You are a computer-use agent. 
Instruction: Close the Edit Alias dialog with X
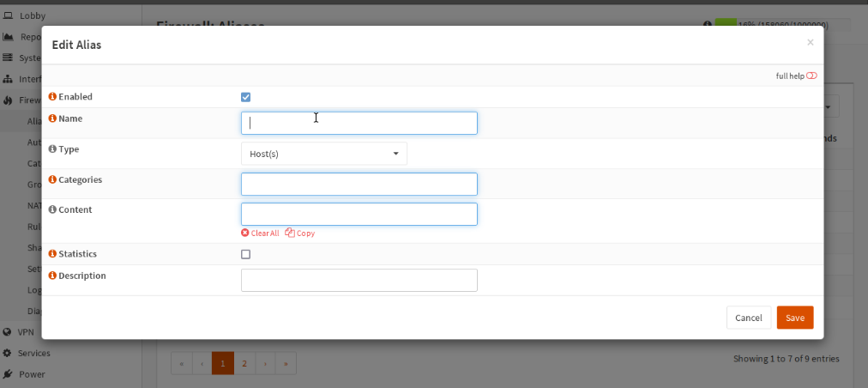click(x=810, y=42)
